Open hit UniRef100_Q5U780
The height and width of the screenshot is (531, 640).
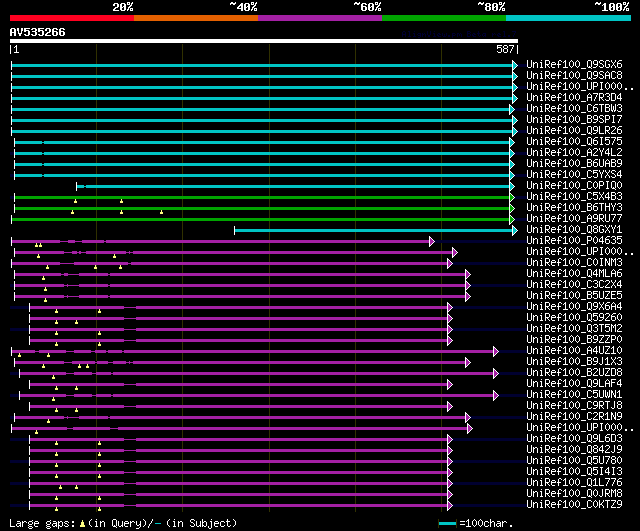point(574,461)
